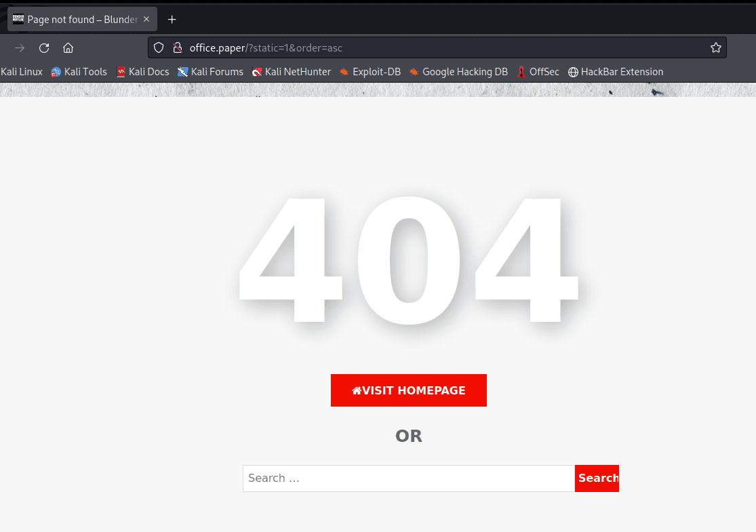Bookmark page with star icon
Screen dimensions: 756x532
(x=715, y=48)
